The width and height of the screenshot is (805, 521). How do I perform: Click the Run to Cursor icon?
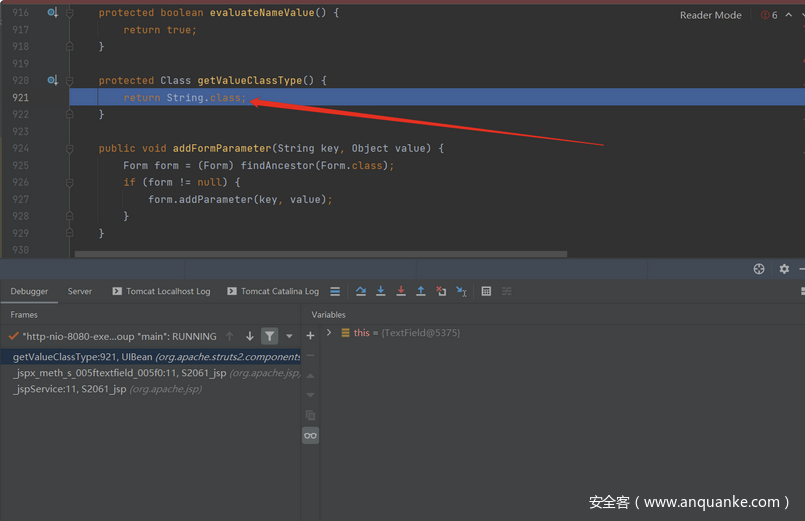pyautogui.click(x=461, y=291)
